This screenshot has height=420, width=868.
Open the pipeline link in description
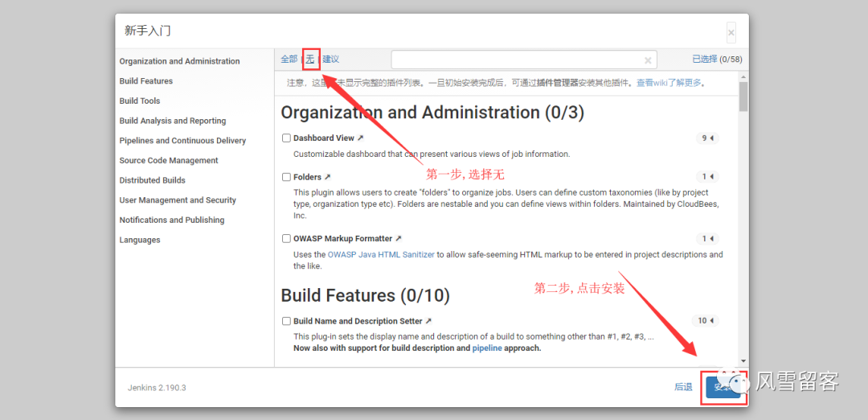pos(487,348)
